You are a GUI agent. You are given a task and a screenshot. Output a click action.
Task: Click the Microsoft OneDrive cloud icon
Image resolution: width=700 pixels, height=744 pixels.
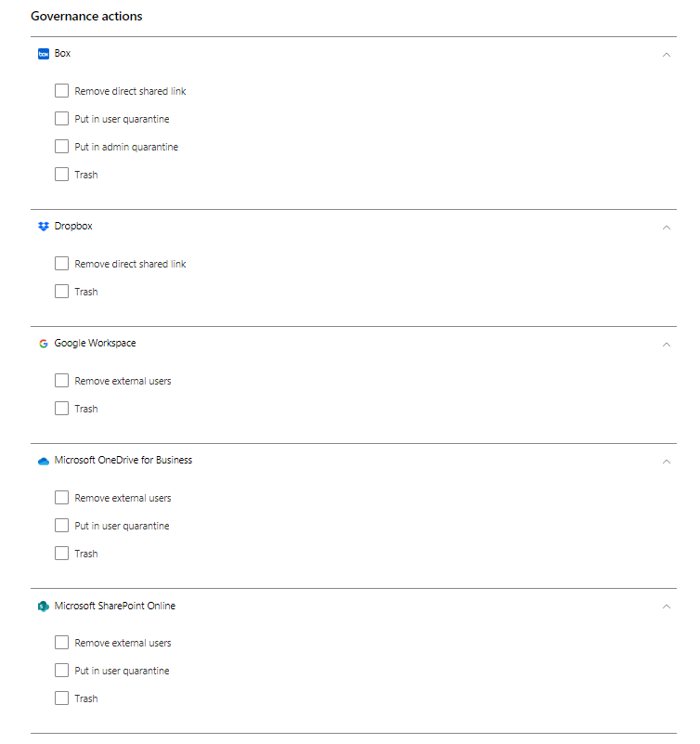pos(43,461)
